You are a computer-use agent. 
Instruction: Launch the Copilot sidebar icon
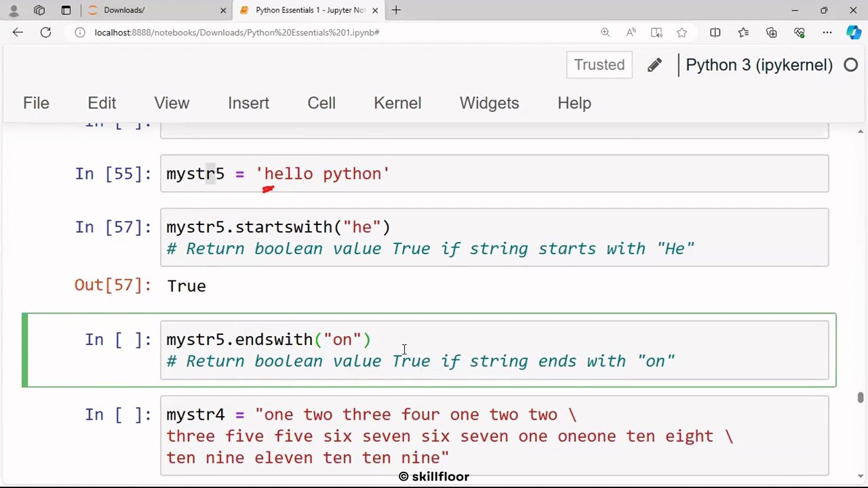(x=853, y=32)
